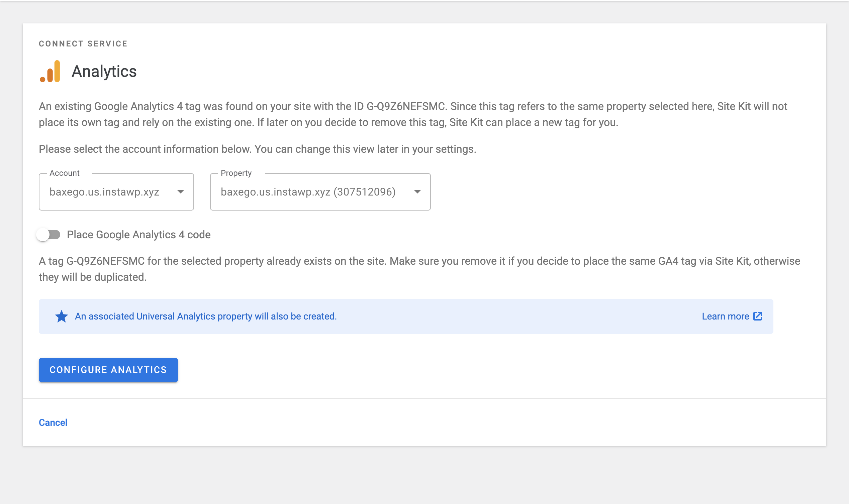Viewport: 849px width, 504px height.
Task: Click the 'Account' field label
Action: tap(64, 173)
